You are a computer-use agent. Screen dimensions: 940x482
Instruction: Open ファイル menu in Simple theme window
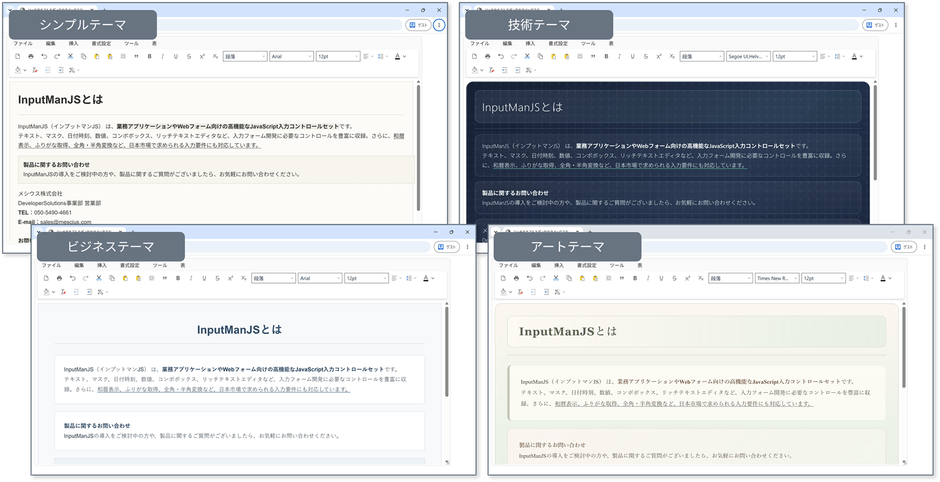pyautogui.click(x=23, y=44)
